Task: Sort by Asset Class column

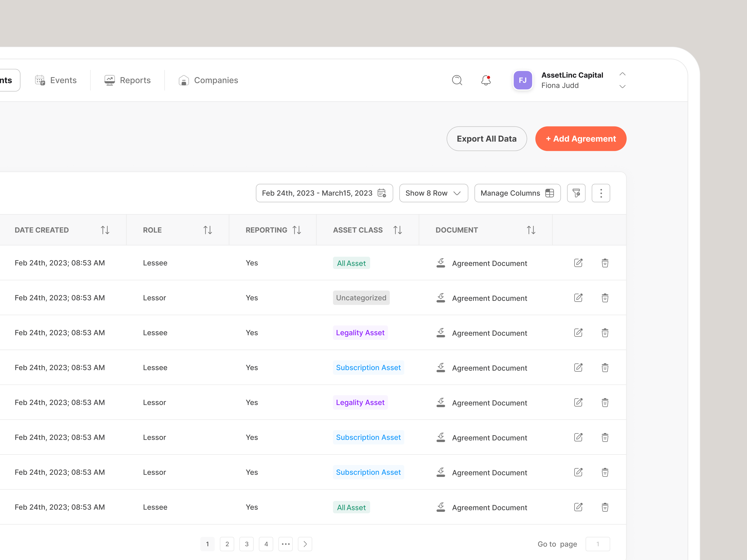Action: click(398, 230)
